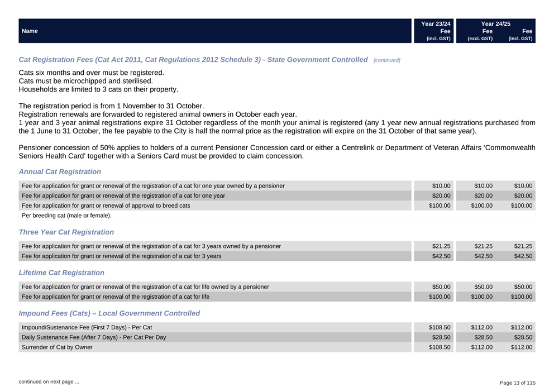Select the Name column header

pyautogui.click(x=30, y=31)
